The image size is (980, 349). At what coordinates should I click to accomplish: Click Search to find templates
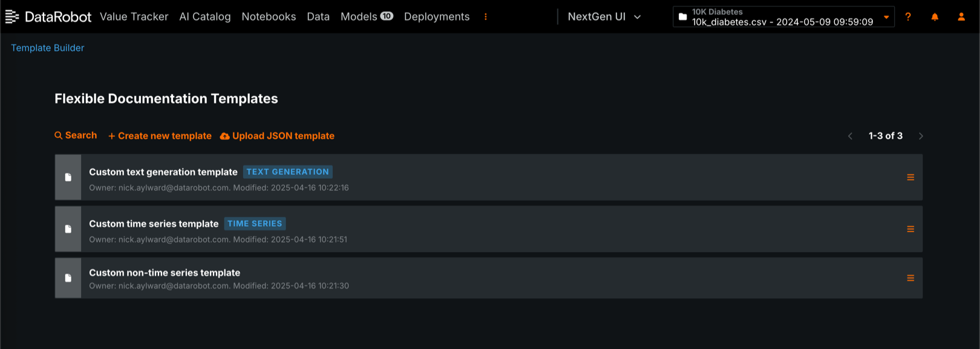pyautogui.click(x=76, y=135)
